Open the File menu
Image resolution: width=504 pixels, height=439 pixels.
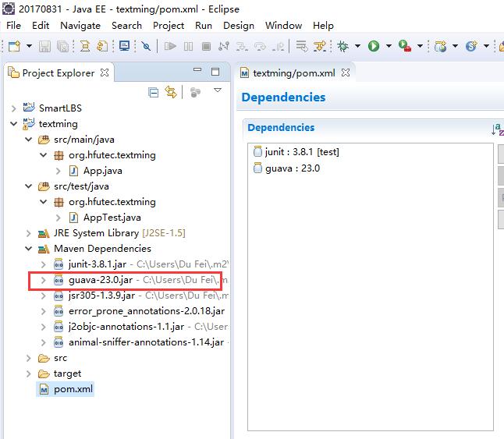pyautogui.click(x=14, y=26)
